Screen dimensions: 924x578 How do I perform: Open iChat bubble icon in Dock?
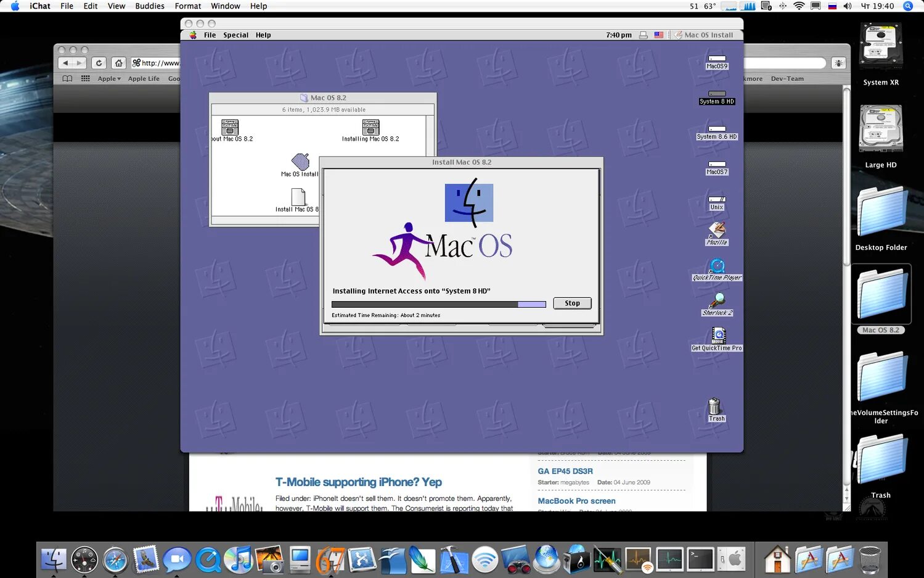(177, 560)
